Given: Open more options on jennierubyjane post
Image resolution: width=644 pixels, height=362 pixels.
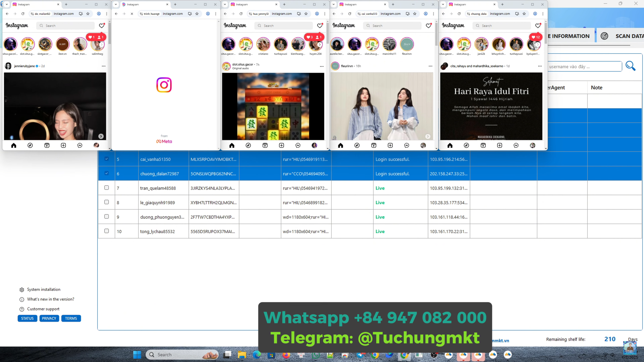Looking at the screenshot, I should click(104, 66).
